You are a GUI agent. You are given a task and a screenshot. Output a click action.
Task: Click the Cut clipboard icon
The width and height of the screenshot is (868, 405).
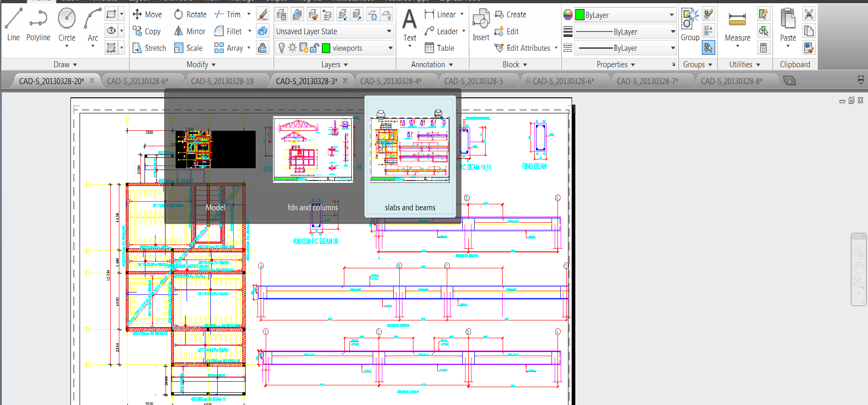[809, 14]
